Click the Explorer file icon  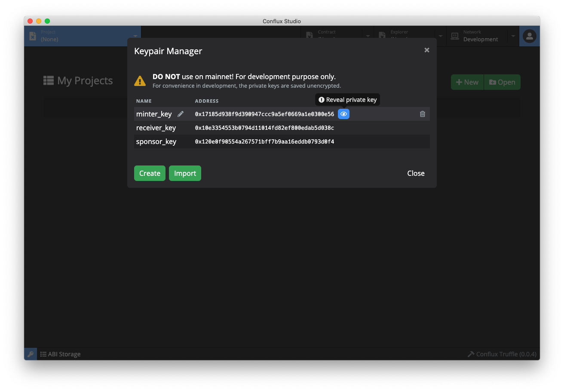(x=382, y=35)
